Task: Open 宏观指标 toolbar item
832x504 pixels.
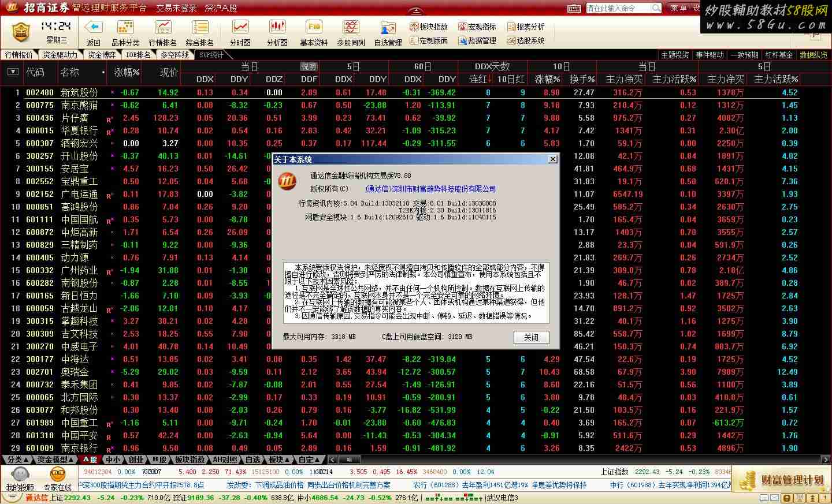Action: coord(477,27)
